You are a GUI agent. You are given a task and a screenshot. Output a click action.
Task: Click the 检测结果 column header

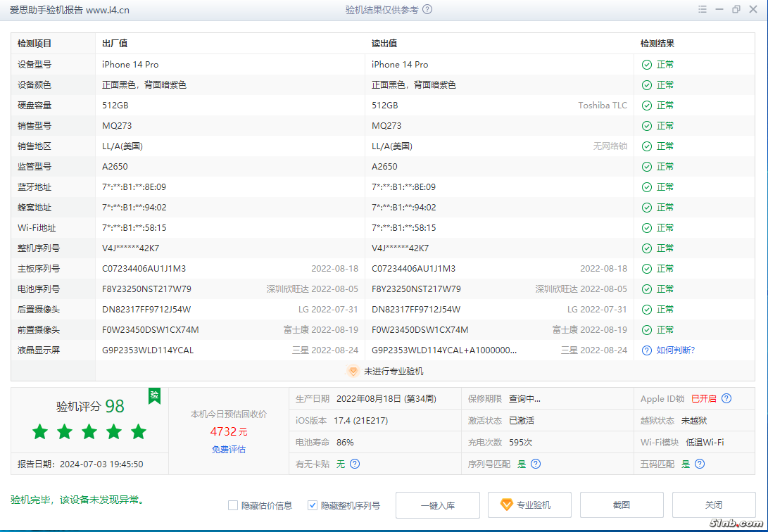coord(657,44)
